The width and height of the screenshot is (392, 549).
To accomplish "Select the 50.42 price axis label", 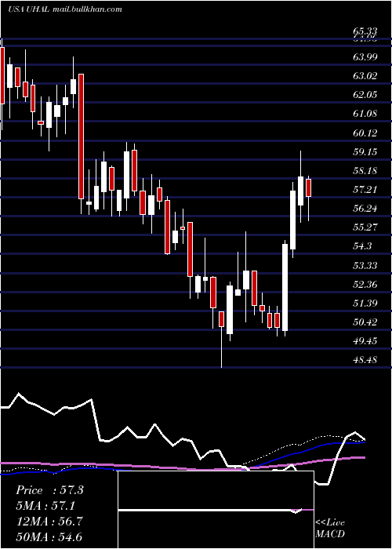I will click(x=365, y=322).
